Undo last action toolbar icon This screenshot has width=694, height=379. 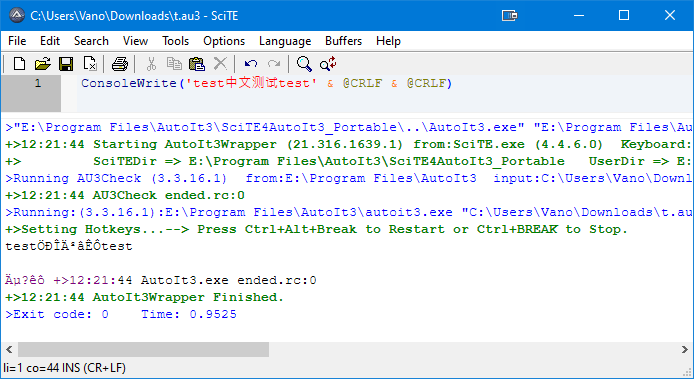251,64
